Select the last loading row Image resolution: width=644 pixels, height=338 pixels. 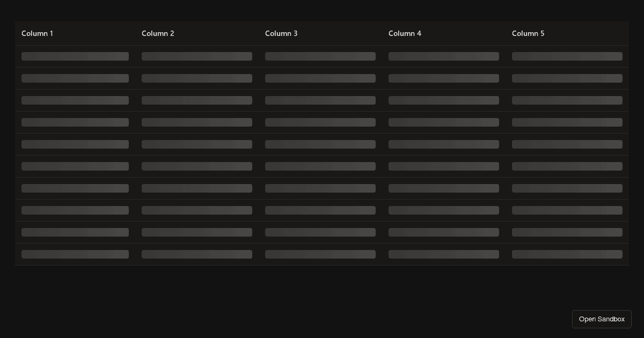click(322, 254)
